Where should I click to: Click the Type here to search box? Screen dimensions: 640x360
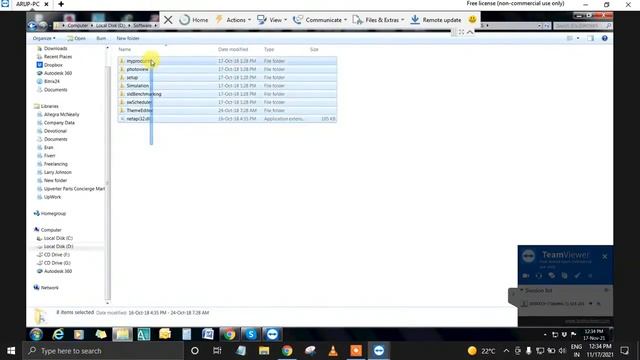103,351
